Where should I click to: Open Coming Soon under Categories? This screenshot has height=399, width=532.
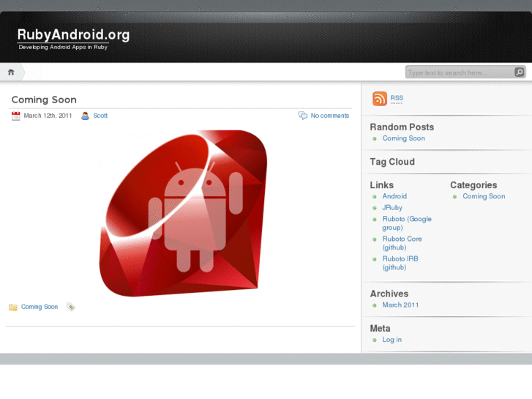pos(484,196)
